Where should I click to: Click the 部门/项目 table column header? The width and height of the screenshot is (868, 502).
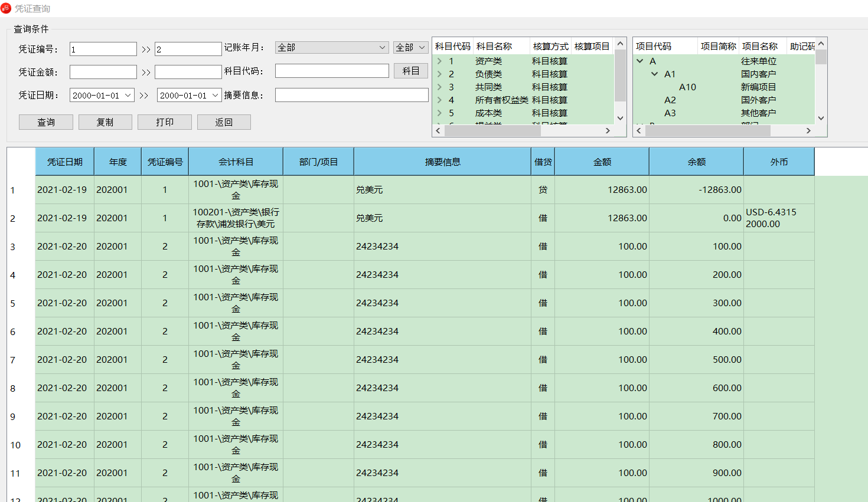pyautogui.click(x=319, y=162)
